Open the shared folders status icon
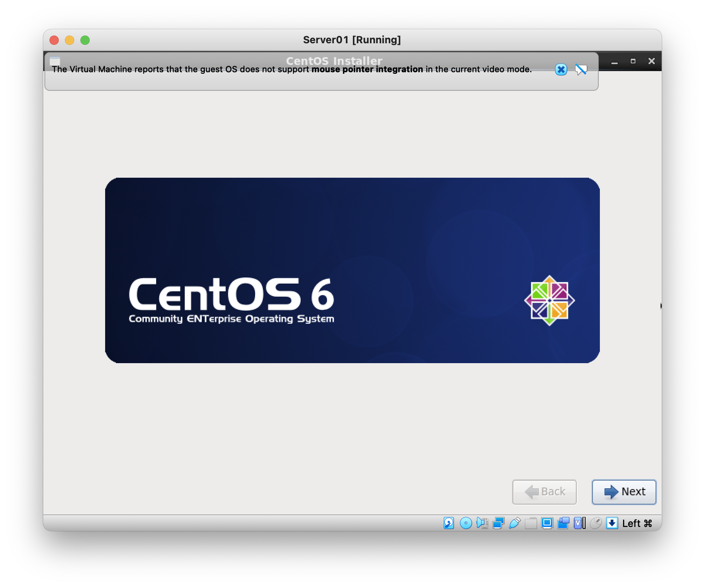The height and width of the screenshot is (588, 705). tap(531, 523)
